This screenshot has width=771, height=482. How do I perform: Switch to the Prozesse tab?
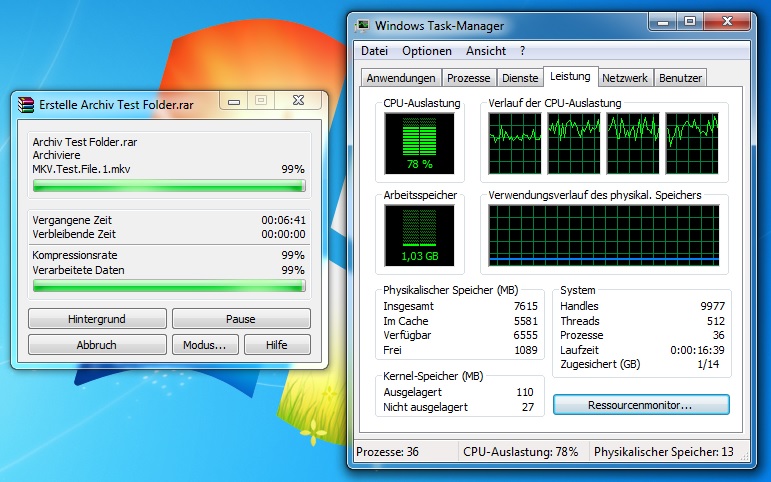tap(469, 78)
